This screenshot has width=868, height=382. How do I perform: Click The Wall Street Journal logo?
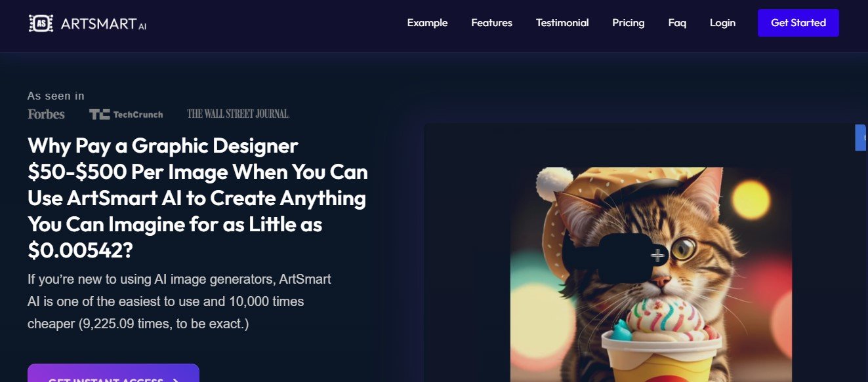click(x=238, y=114)
